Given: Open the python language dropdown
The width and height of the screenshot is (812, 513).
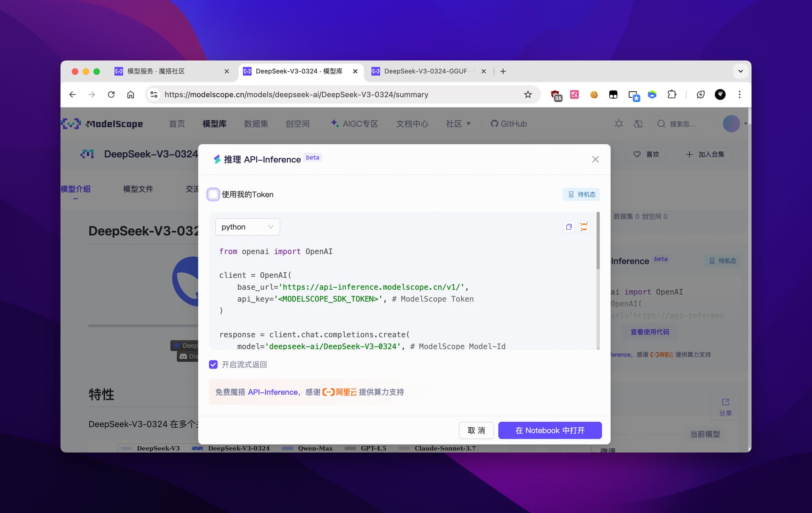Looking at the screenshot, I should click(247, 227).
